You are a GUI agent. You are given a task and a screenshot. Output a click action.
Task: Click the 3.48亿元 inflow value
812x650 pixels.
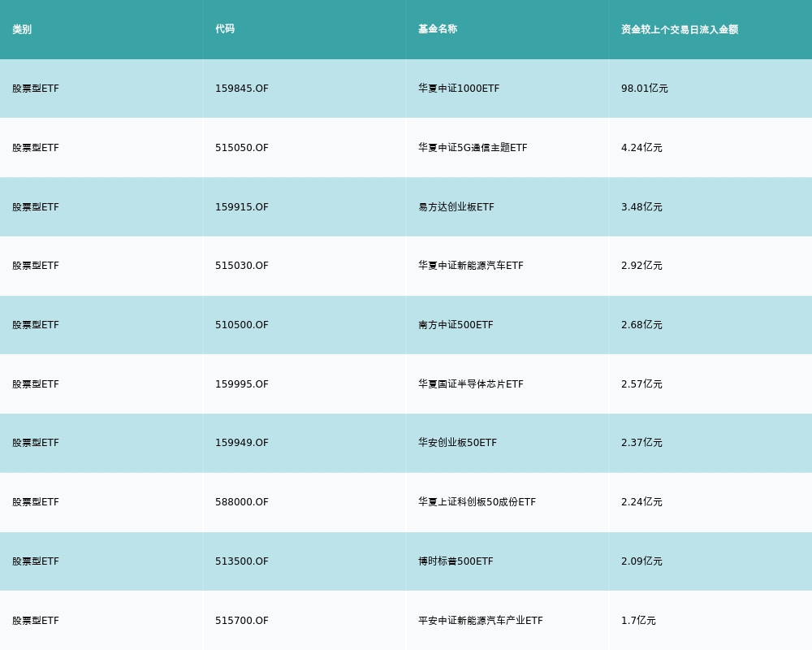click(641, 207)
